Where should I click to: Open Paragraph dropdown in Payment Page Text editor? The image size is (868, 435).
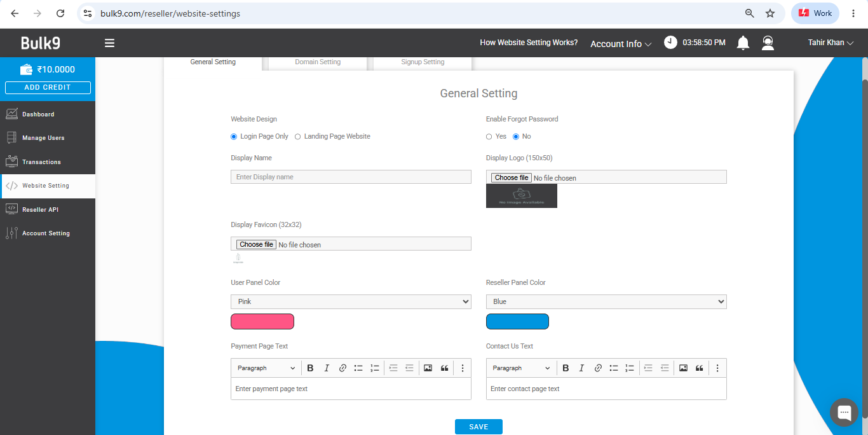[x=266, y=368]
